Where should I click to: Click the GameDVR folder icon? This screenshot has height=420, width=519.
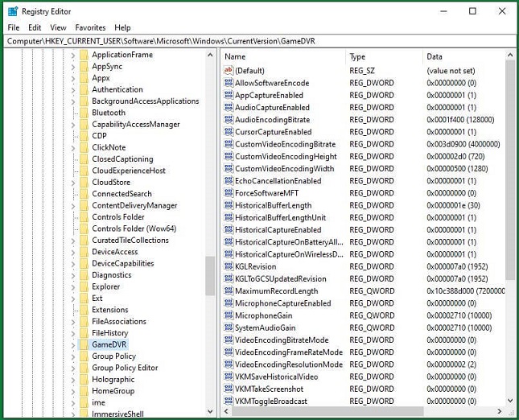pyautogui.click(x=84, y=344)
